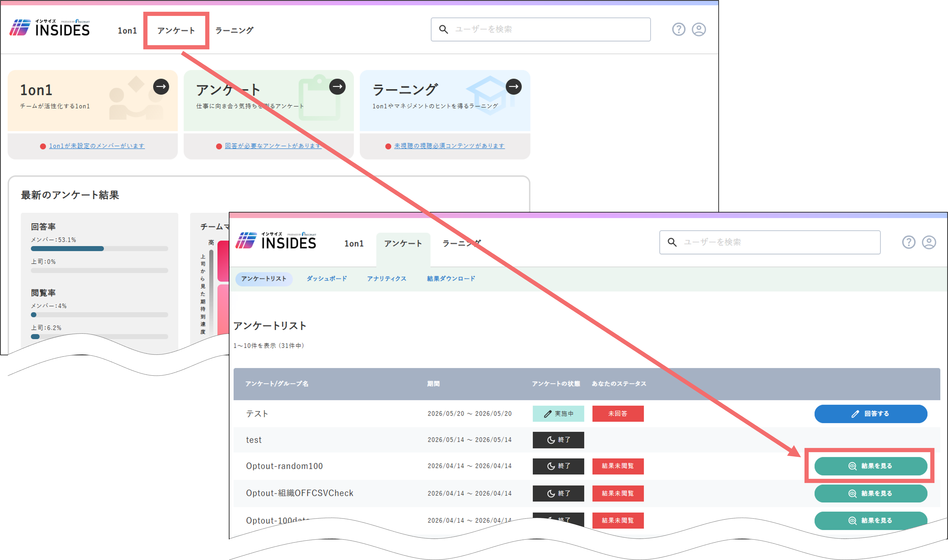Click the 期間 column header
The height and width of the screenshot is (560, 948).
[x=433, y=384]
